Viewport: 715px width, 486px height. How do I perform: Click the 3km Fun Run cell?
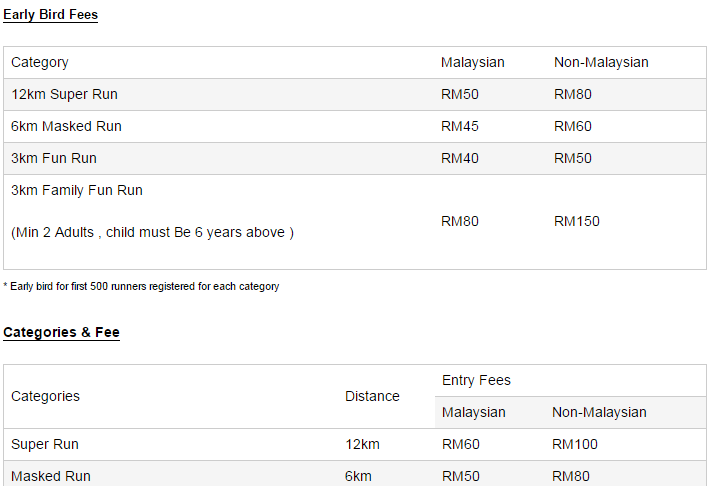tap(54, 158)
